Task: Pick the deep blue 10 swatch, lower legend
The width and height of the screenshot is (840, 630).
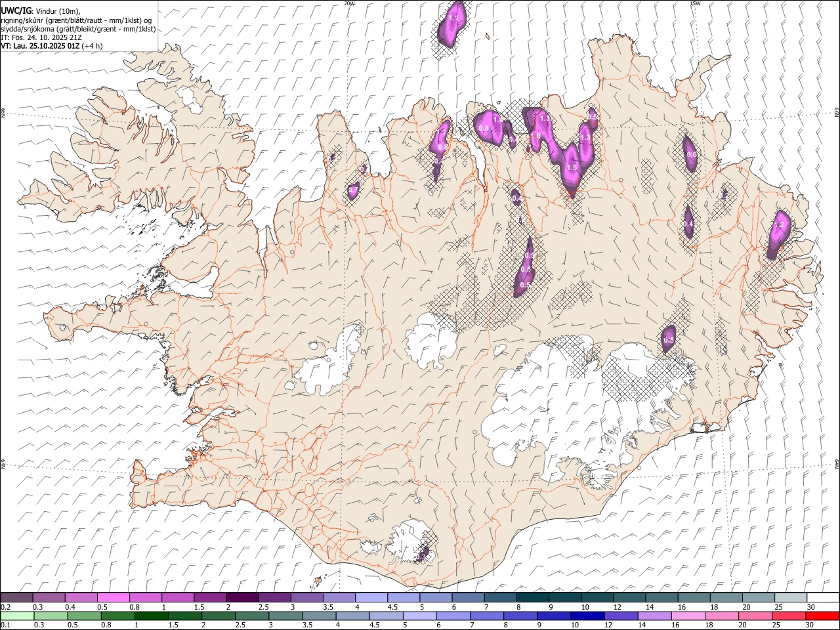Action: pos(587,616)
